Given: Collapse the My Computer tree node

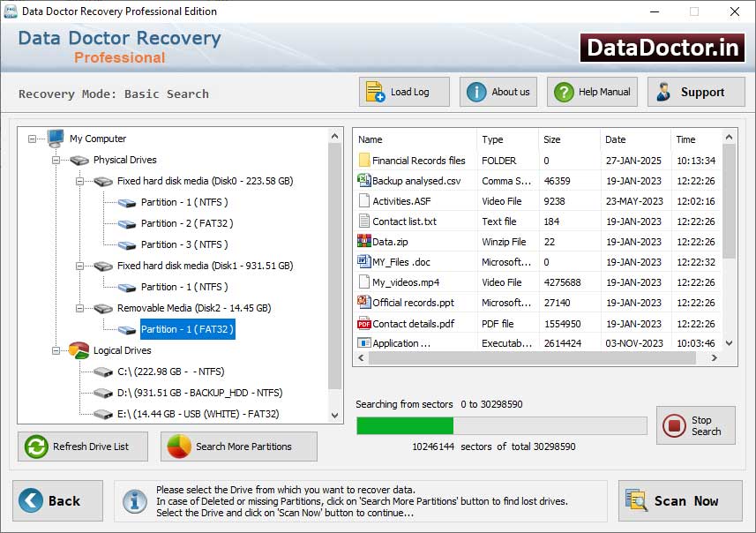Looking at the screenshot, I should [x=32, y=139].
